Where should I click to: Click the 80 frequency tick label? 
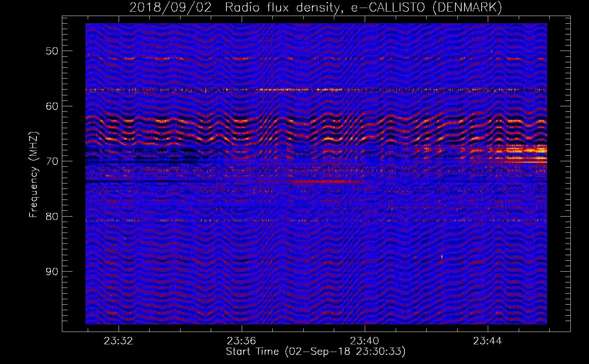point(52,217)
